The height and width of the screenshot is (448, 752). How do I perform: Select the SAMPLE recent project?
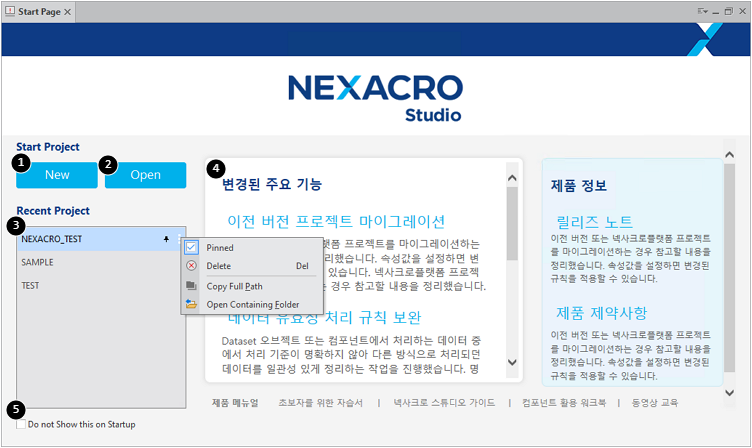(x=38, y=262)
